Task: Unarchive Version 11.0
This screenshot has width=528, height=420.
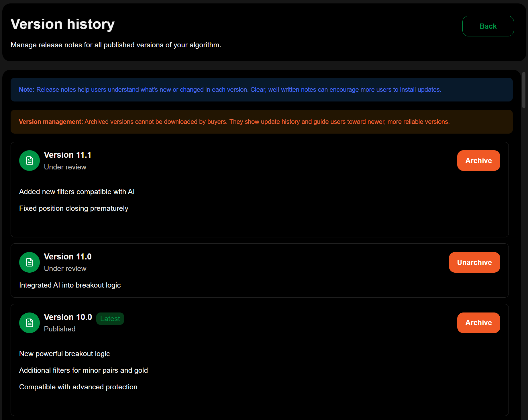Action: (x=474, y=262)
